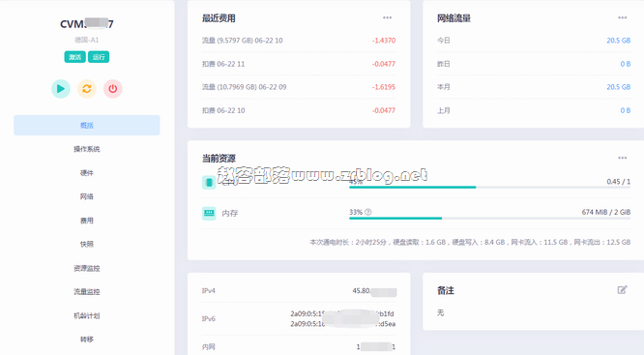Click the 当前资源 card title
This screenshot has height=355, width=644.
219,159
